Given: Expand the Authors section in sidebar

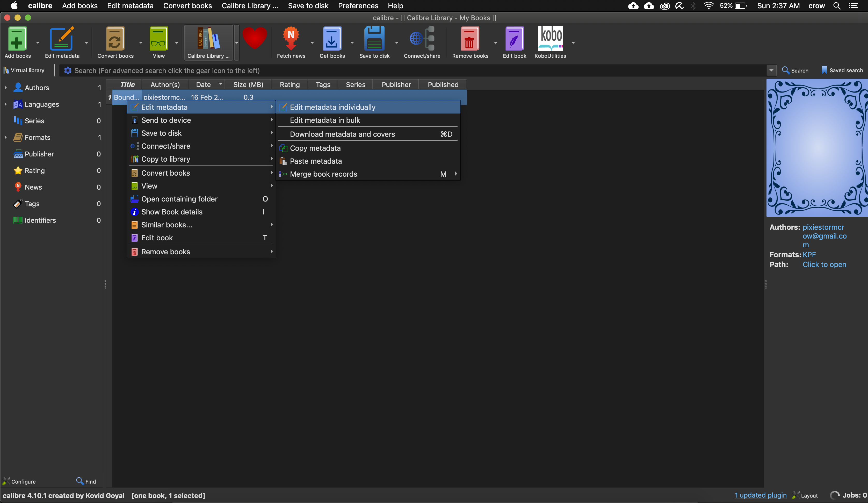Looking at the screenshot, I should pyautogui.click(x=6, y=88).
